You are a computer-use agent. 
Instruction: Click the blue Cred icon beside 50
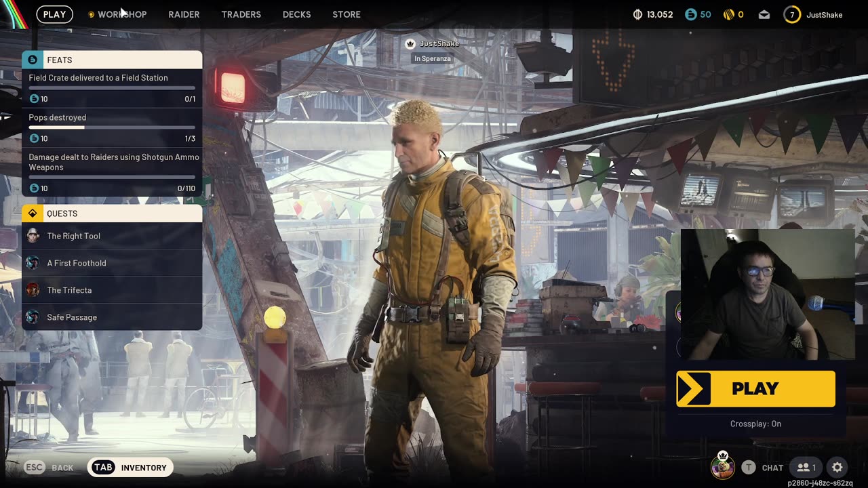[690, 14]
